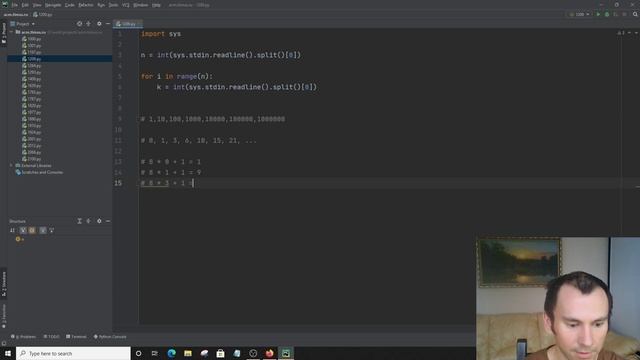640x360 pixels.
Task: Click line number 15 in gutter
Action: pyautogui.click(x=118, y=183)
